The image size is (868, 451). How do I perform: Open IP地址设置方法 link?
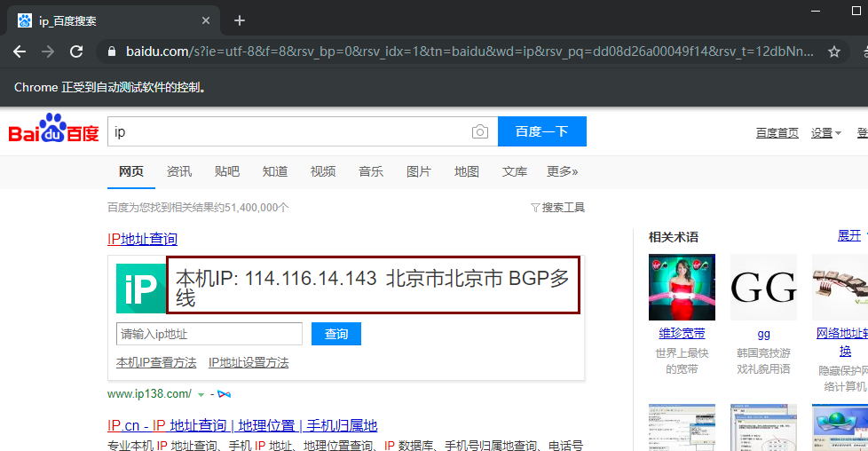click(x=249, y=363)
